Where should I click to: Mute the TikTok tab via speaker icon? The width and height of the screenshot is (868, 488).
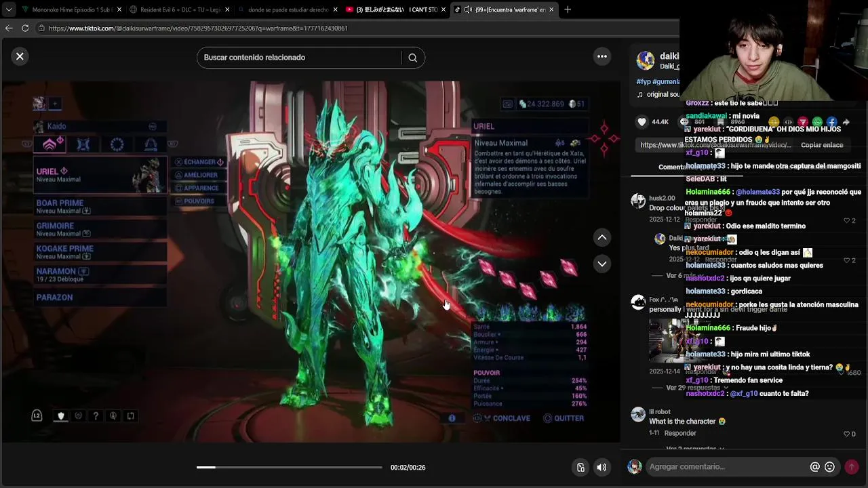pos(468,9)
